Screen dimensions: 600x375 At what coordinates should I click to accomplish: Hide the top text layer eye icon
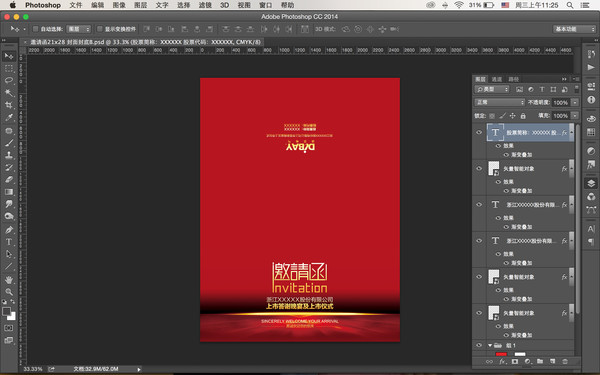(x=479, y=132)
